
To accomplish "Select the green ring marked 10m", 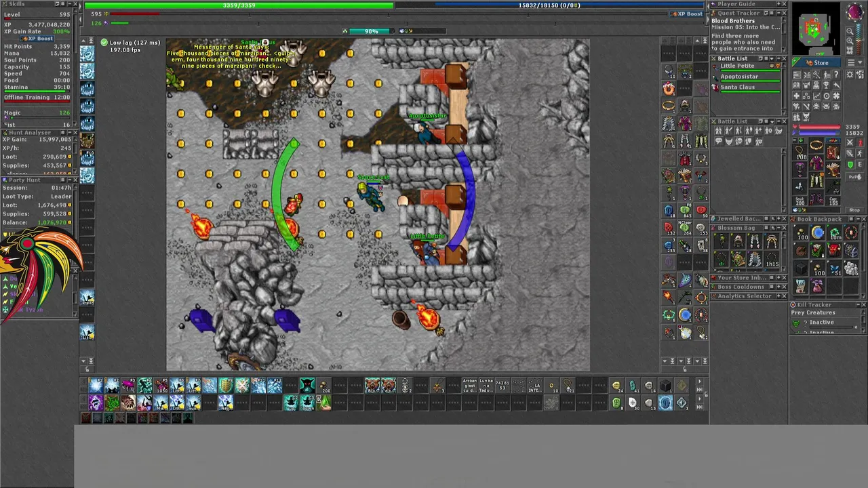I will pos(834,232).
